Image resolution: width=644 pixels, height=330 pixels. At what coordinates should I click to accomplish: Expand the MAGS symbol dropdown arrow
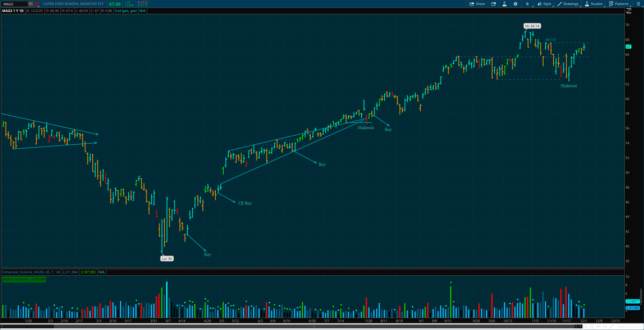point(30,4)
